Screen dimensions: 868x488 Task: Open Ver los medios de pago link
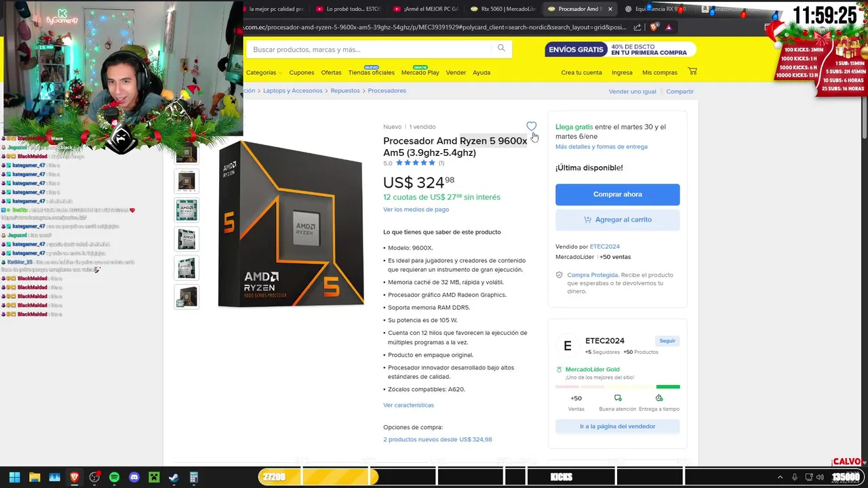click(416, 209)
